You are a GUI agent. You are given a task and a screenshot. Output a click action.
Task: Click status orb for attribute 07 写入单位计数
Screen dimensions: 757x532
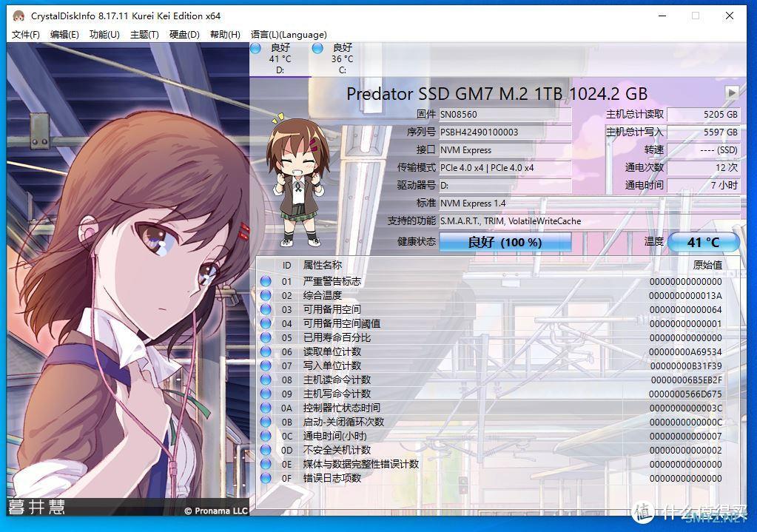point(266,366)
